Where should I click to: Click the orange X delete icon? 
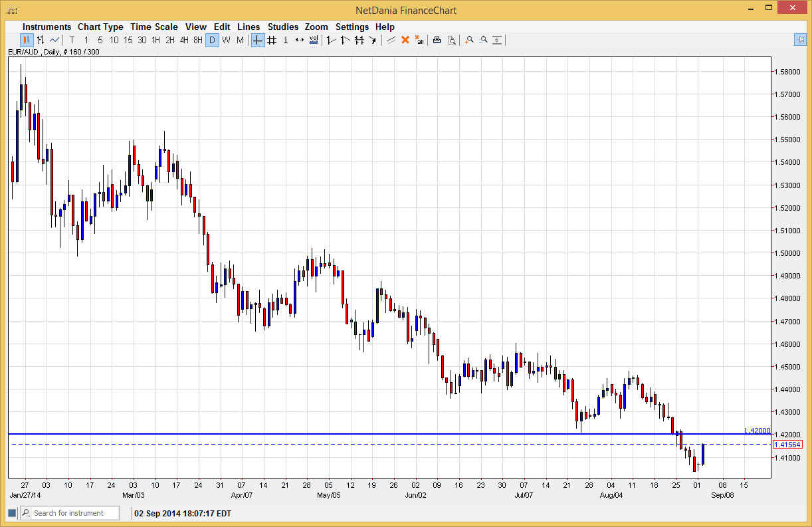coord(405,40)
